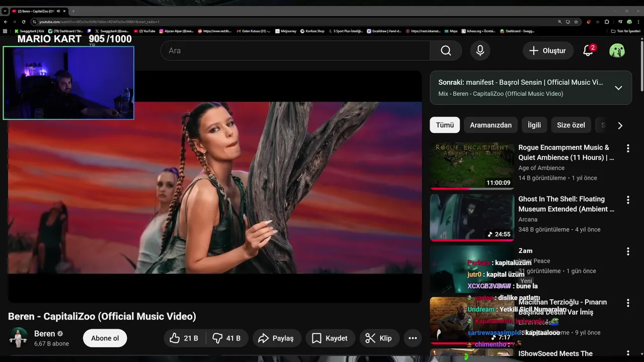Go back in browser history
The width and height of the screenshot is (644, 362).
[x=6, y=22]
